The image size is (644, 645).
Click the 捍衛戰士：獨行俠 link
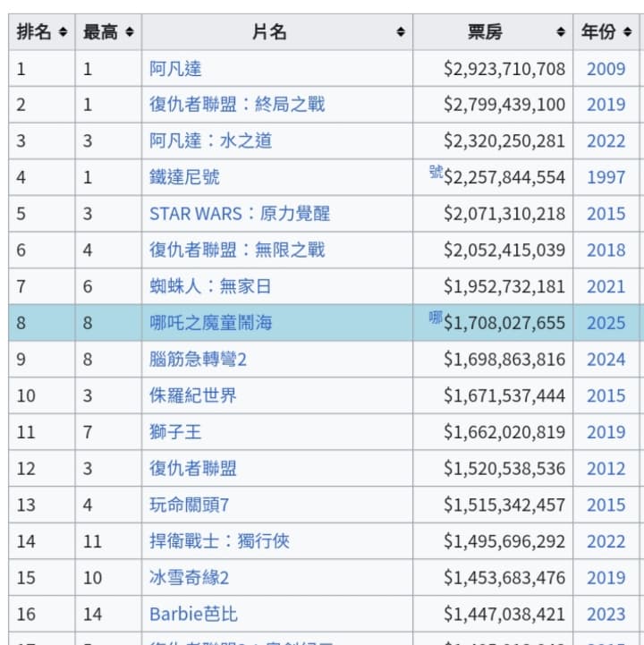(x=219, y=541)
